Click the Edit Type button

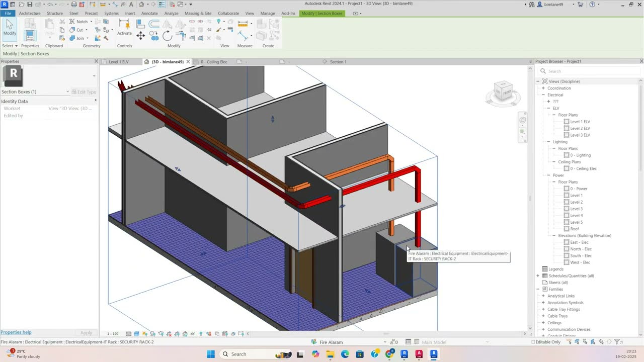tap(84, 92)
